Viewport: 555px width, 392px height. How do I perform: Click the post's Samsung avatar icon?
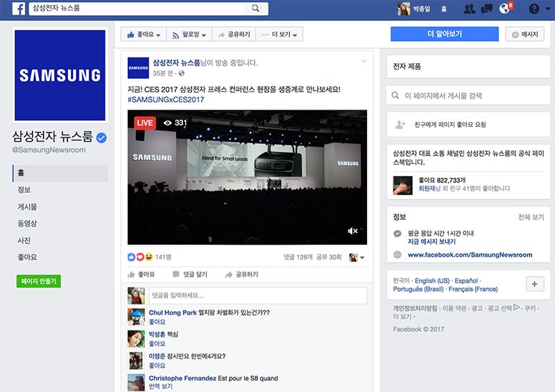click(138, 67)
